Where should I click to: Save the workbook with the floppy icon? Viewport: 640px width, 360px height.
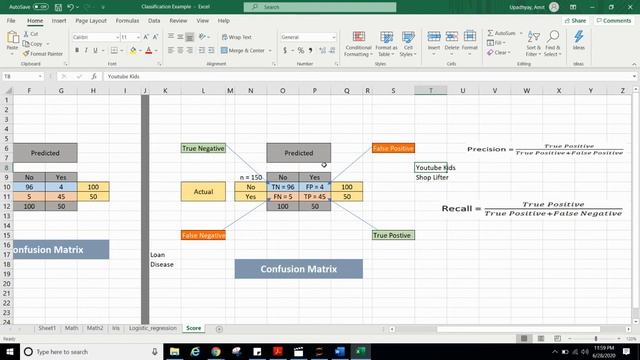58,7
